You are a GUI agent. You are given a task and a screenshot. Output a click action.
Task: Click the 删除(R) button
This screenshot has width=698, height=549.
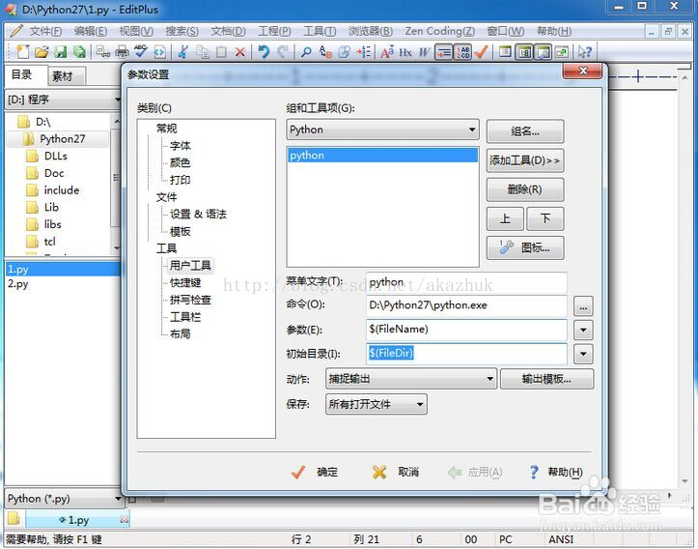[525, 190]
